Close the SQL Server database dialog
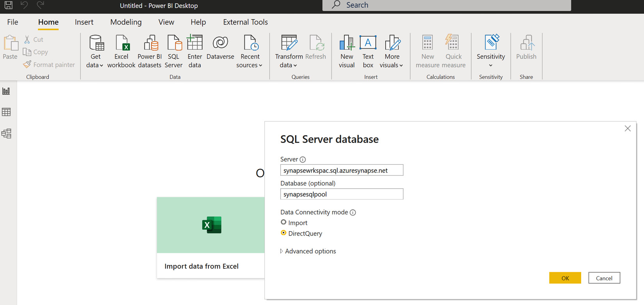644x305 pixels. (x=628, y=128)
